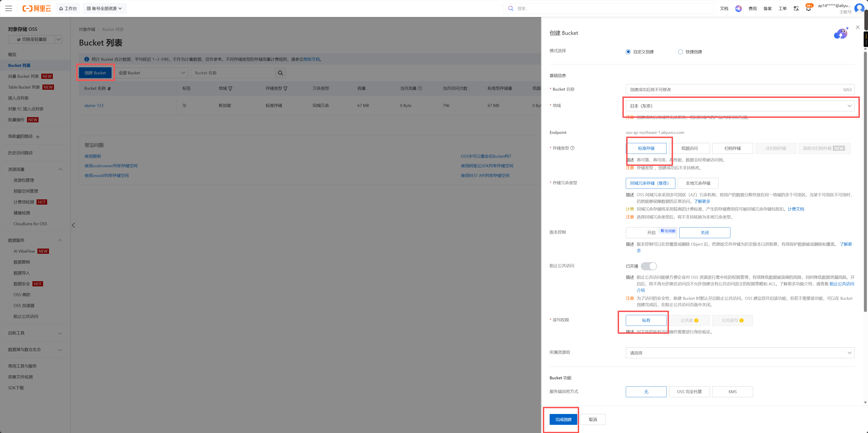Click the header search magnifier icon
The height and width of the screenshot is (433, 868).
tap(511, 8)
